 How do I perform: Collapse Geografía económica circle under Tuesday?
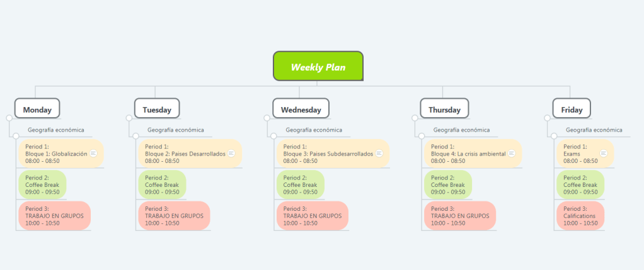pyautogui.click(x=135, y=135)
